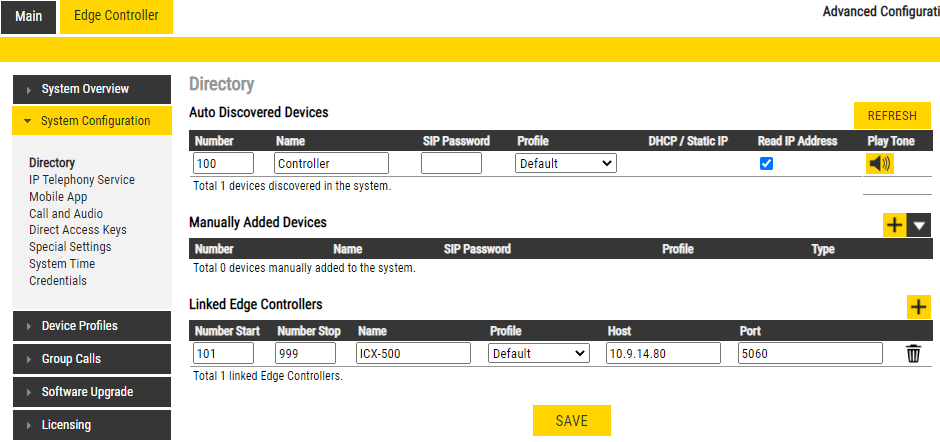Viewport: 940px width, 442px height.
Task: Save the directory configuration
Action: click(571, 421)
